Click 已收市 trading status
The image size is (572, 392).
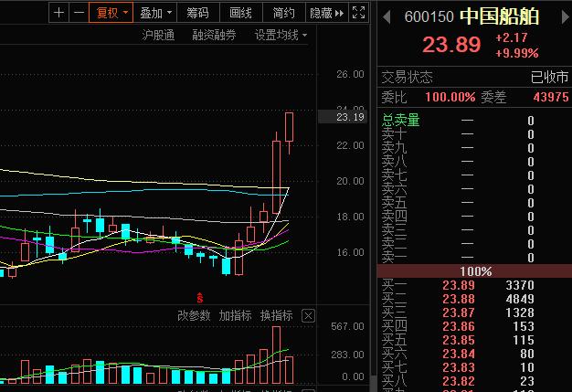click(549, 77)
